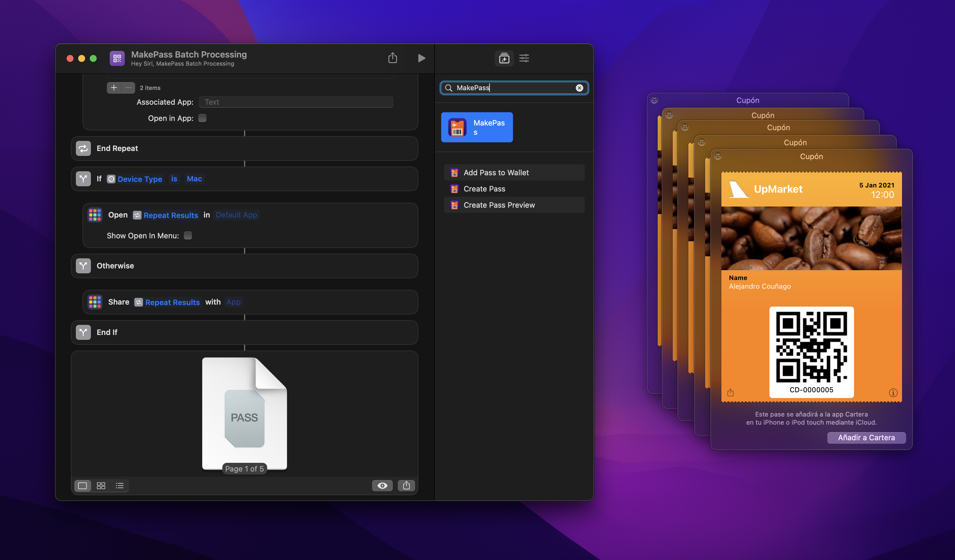This screenshot has width=955, height=560.
Task: Toggle the Open in App checkbox
Action: [x=202, y=118]
